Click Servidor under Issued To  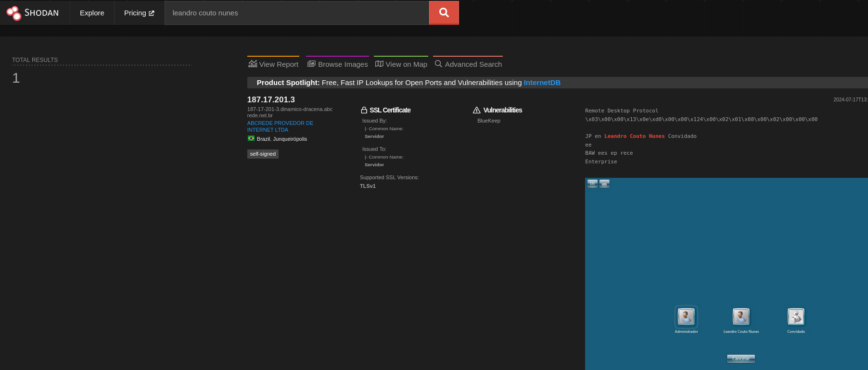point(374,165)
